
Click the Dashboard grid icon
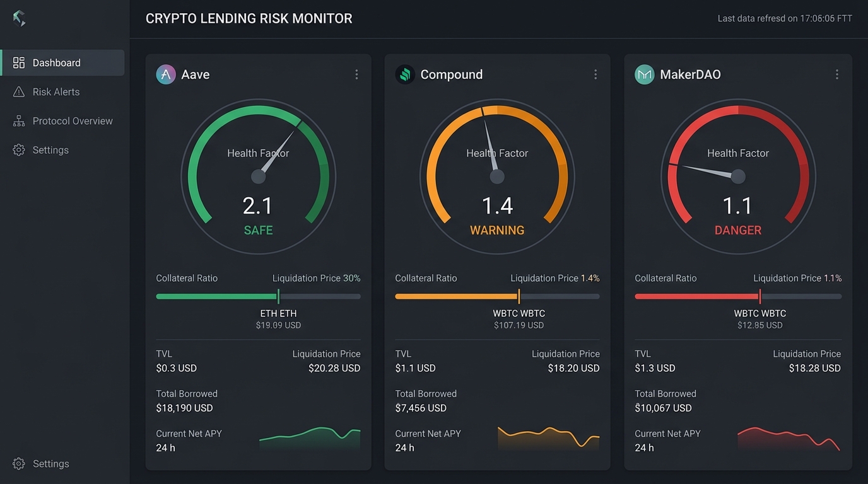[x=19, y=62]
